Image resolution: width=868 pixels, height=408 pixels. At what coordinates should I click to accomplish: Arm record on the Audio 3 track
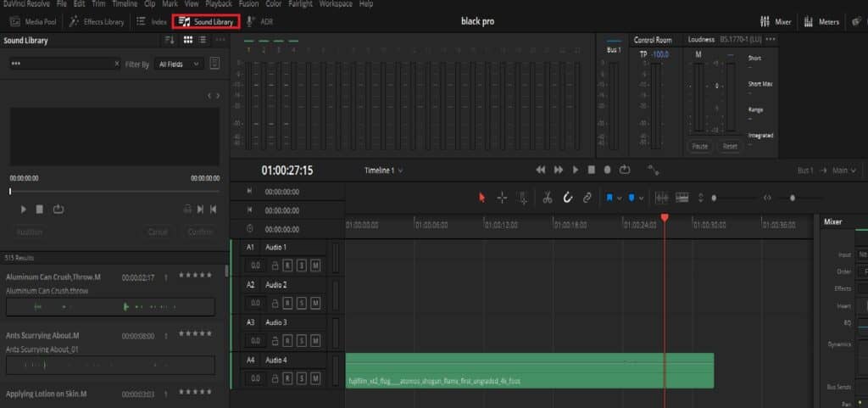pyautogui.click(x=287, y=340)
